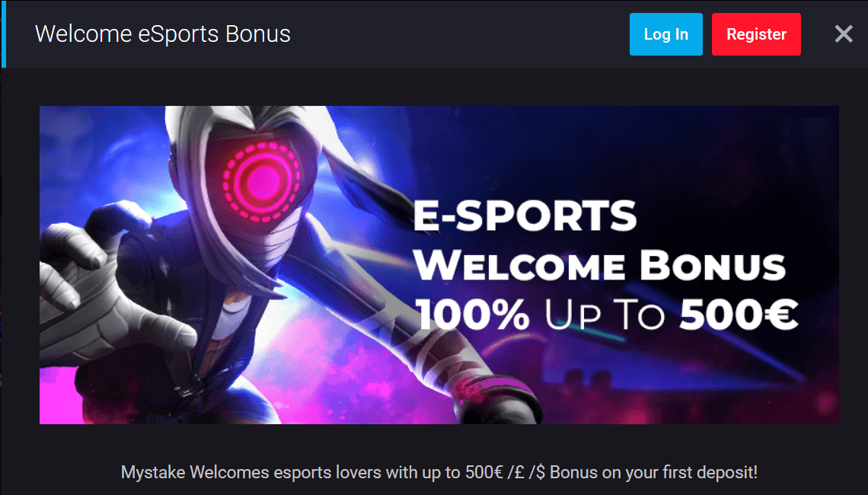Click the 500€ amount in the banner
This screenshot has width=868, height=495.
click(x=739, y=315)
